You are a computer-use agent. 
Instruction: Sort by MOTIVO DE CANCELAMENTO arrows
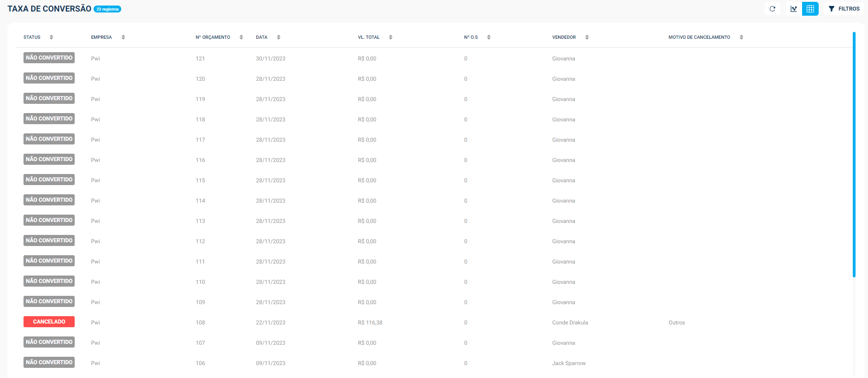pos(741,37)
